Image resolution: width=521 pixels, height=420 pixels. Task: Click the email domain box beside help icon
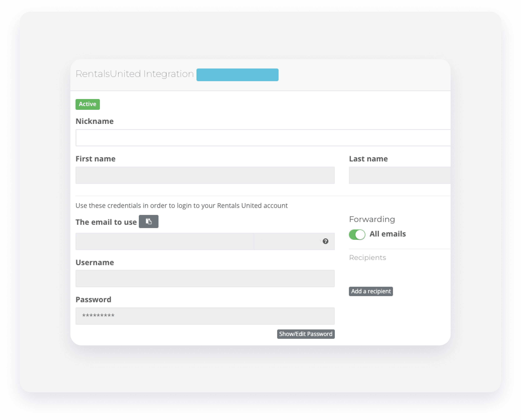288,241
